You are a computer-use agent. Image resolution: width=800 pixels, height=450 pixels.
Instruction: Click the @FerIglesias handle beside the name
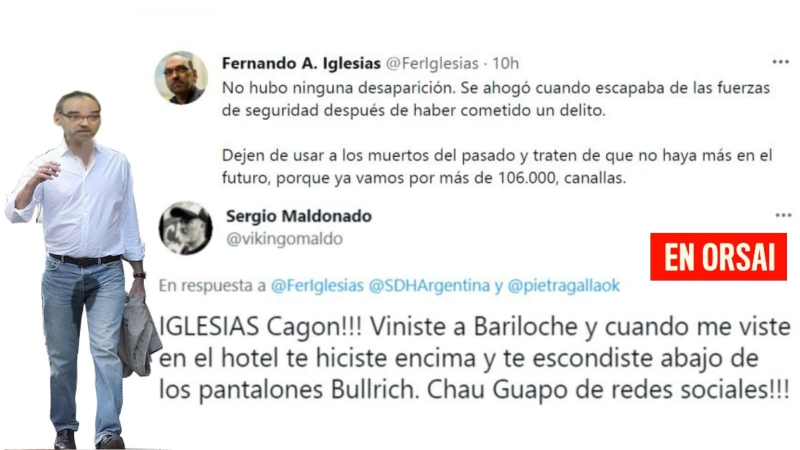(432, 63)
